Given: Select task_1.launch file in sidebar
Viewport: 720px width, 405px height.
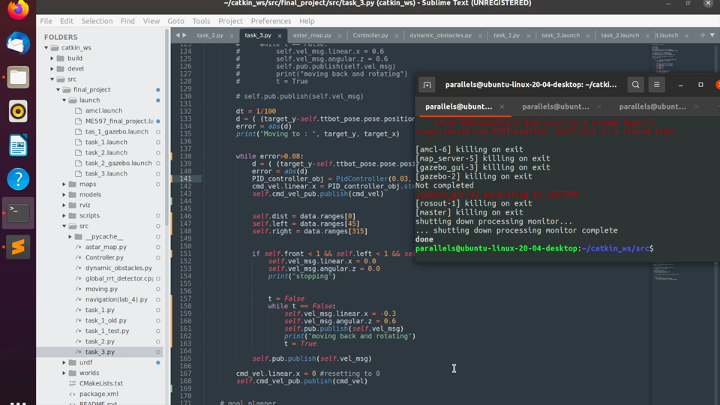Looking at the screenshot, I should click(106, 142).
